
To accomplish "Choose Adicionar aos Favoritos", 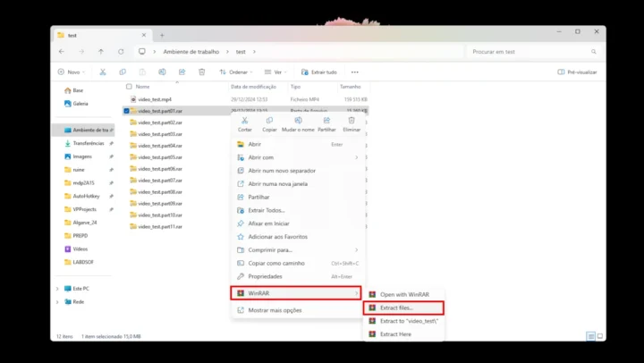I will click(x=297, y=237).
